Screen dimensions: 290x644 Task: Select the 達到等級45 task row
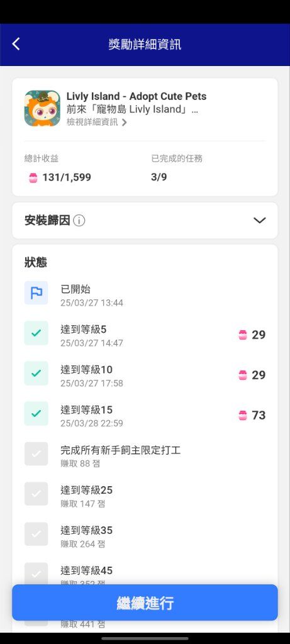tap(145, 574)
